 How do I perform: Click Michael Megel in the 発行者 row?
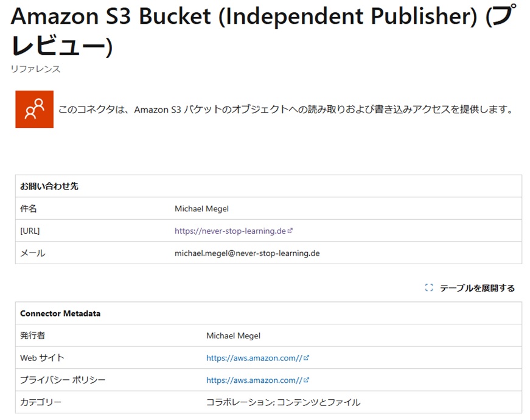pyautogui.click(x=234, y=336)
